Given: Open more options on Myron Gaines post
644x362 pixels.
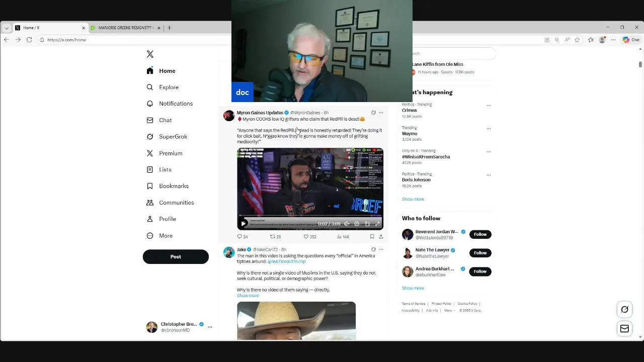Looking at the screenshot, I should click(381, 113).
